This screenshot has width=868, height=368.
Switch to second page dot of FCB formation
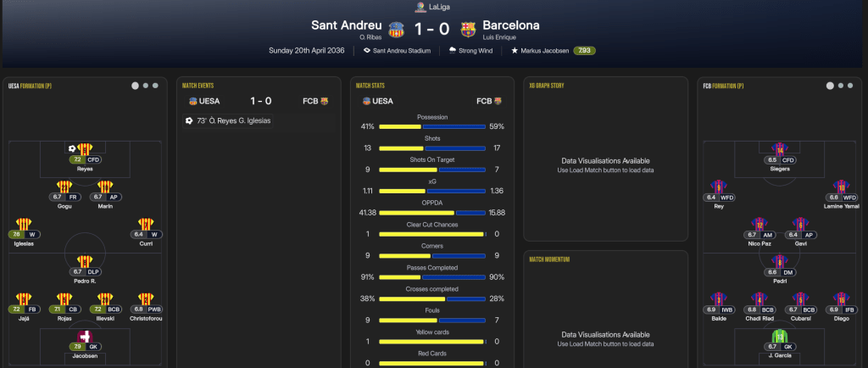coord(840,86)
